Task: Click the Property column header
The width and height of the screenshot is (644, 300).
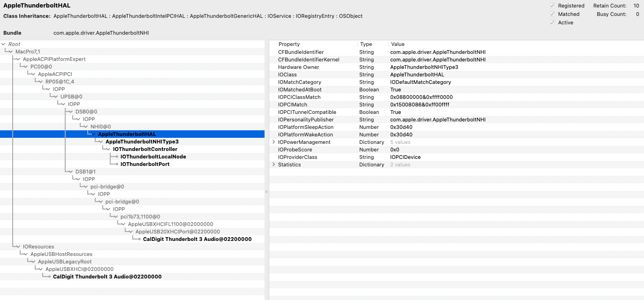Action: [289, 44]
